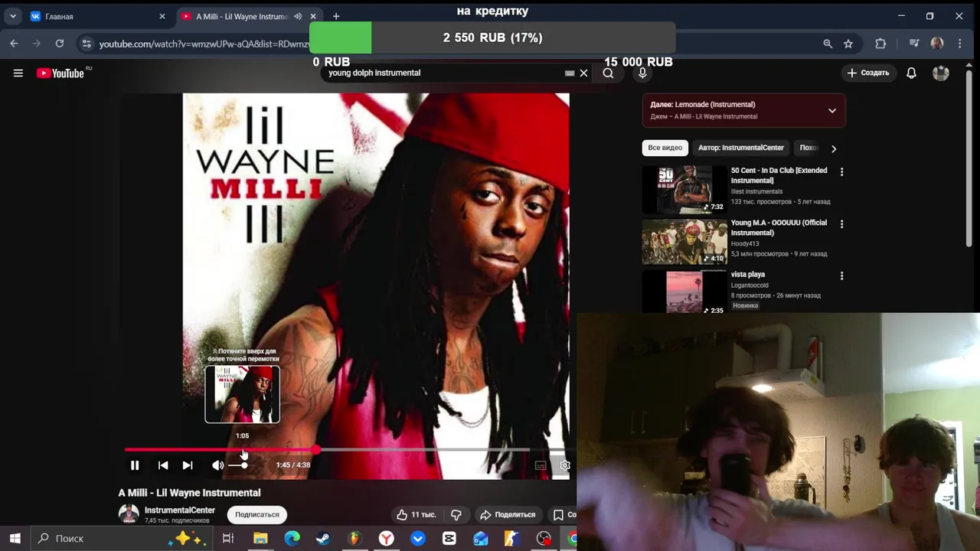This screenshot has width=980, height=551.
Task: Open InstrumentalCenter channel name link
Action: [x=180, y=510]
